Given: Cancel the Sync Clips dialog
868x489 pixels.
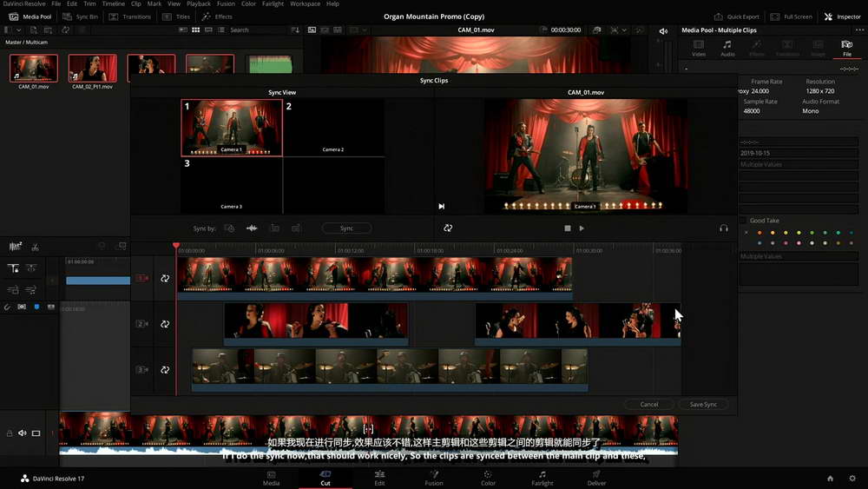Looking at the screenshot, I should pos(649,404).
